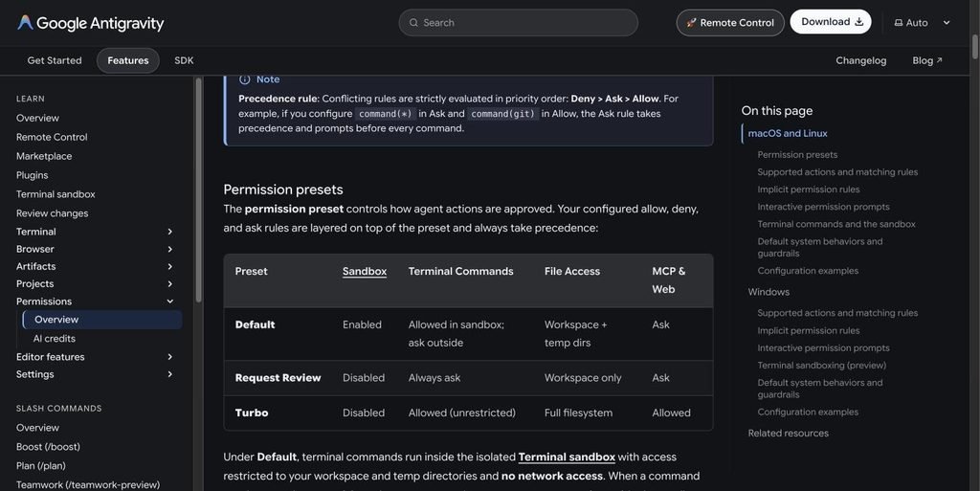980x491 pixels.
Task: Click the Download button
Action: coord(831,22)
